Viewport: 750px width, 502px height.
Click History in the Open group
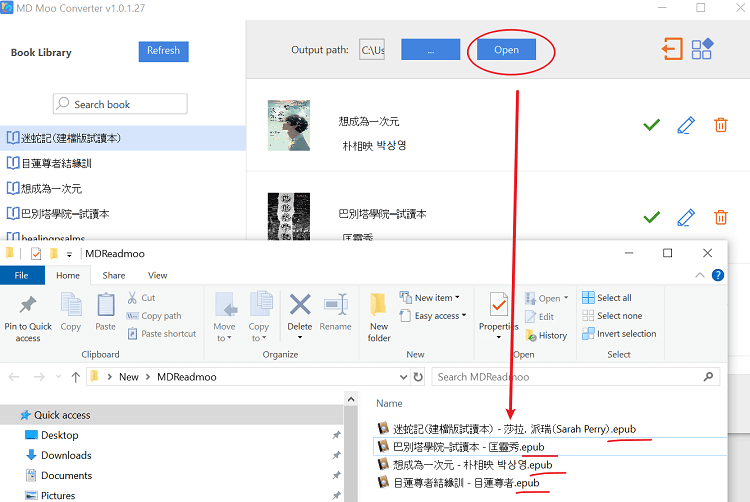point(546,335)
